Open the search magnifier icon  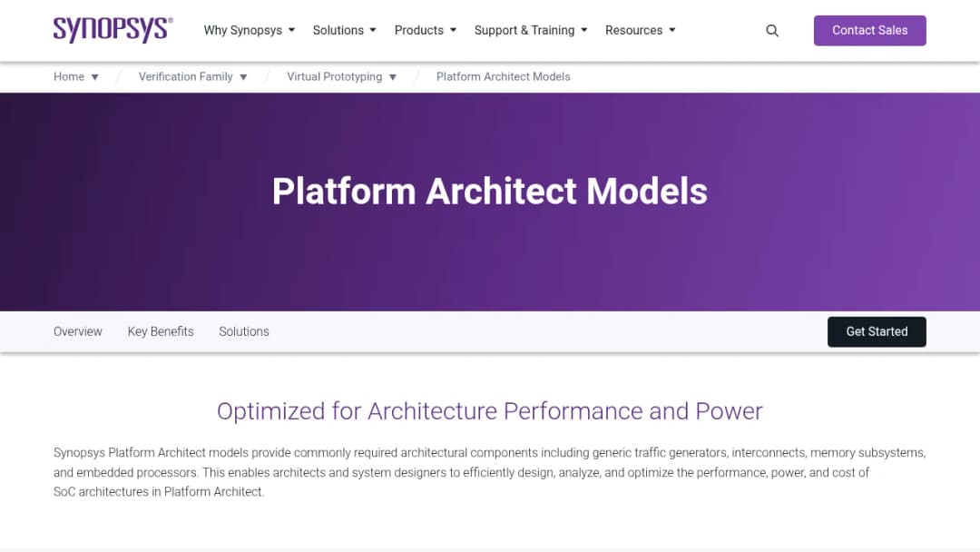click(x=772, y=31)
